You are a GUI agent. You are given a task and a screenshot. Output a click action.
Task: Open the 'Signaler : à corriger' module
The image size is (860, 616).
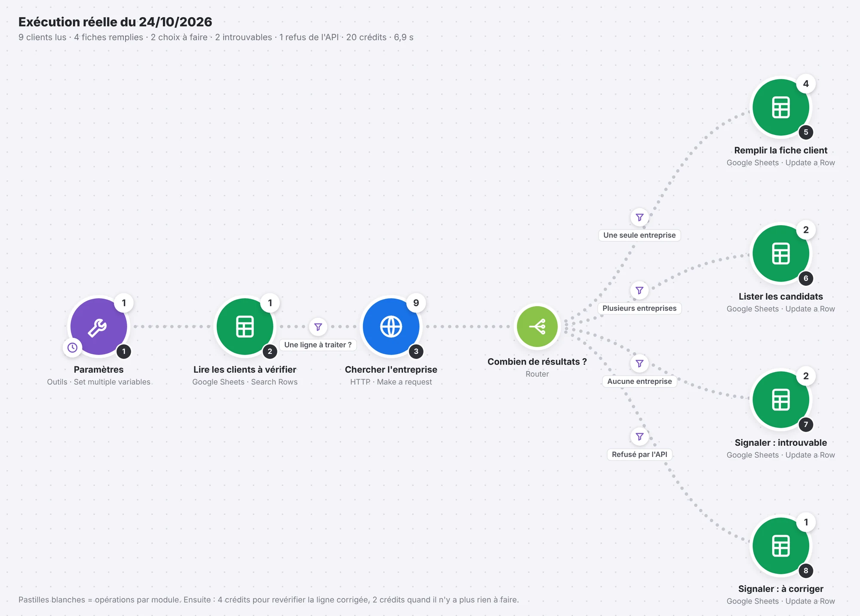[781, 546]
